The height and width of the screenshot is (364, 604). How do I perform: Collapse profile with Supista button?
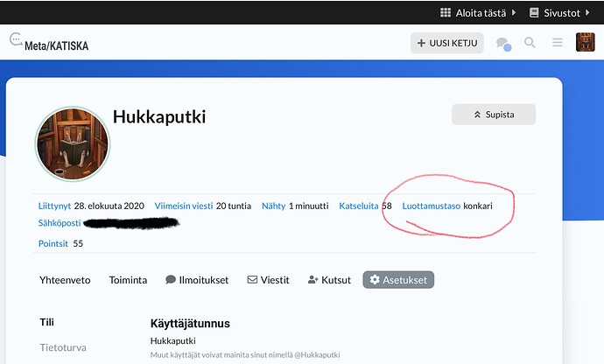click(494, 115)
